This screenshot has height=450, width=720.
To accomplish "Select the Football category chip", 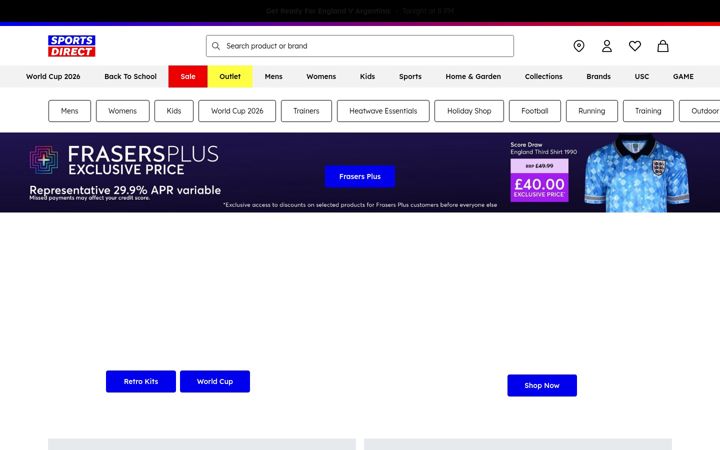I will pyautogui.click(x=534, y=111).
